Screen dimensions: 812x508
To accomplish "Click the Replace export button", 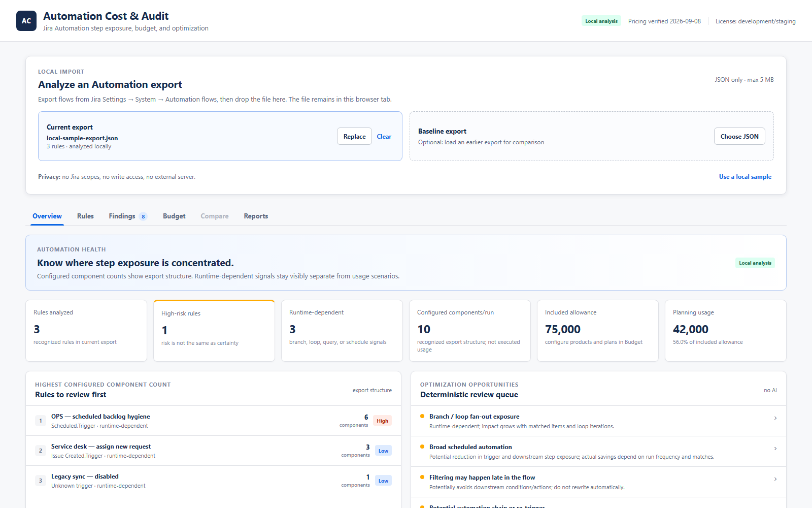I will (x=354, y=136).
